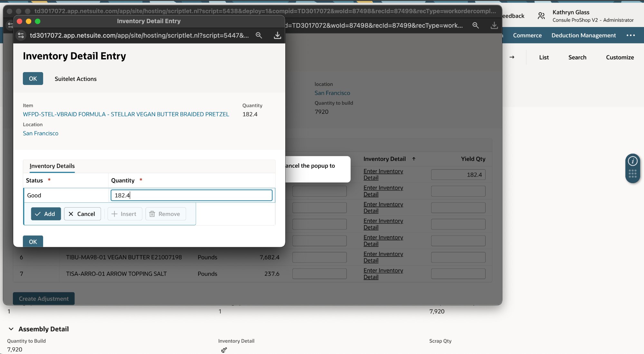
Task: Click the inventory detail edit icon under Assembly Detail
Action: pyautogui.click(x=224, y=350)
